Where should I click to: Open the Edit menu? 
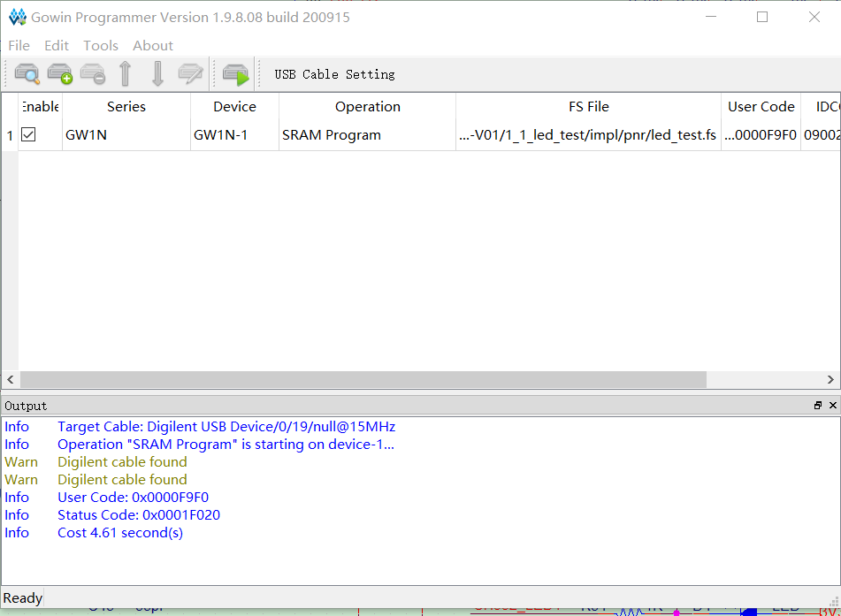click(57, 45)
